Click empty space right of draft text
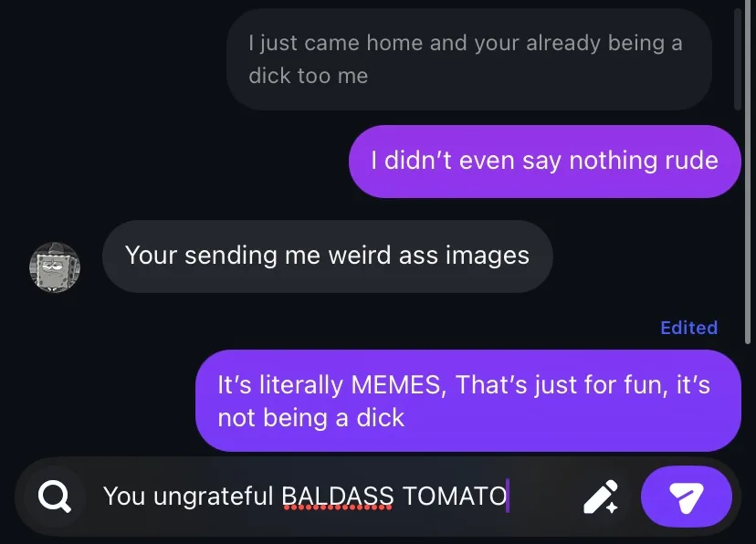Viewport: 756px width, 544px height. coord(542,497)
